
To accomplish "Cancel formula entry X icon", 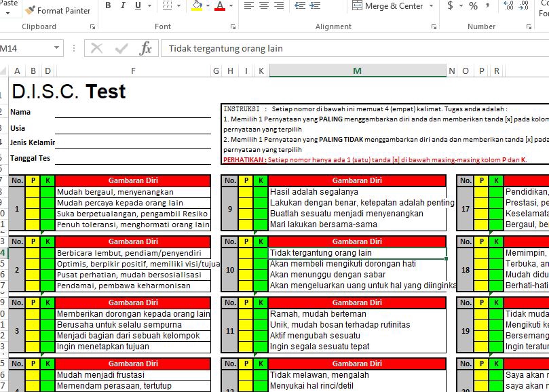I will [x=96, y=48].
